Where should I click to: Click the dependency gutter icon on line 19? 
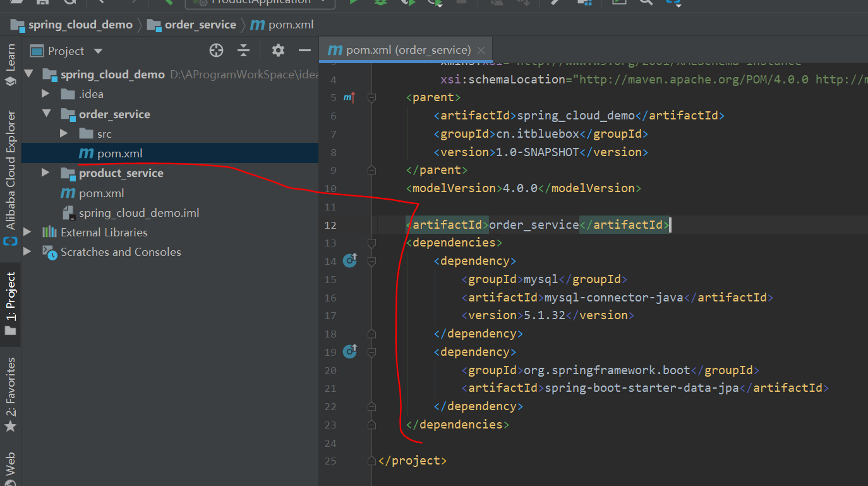pos(350,351)
